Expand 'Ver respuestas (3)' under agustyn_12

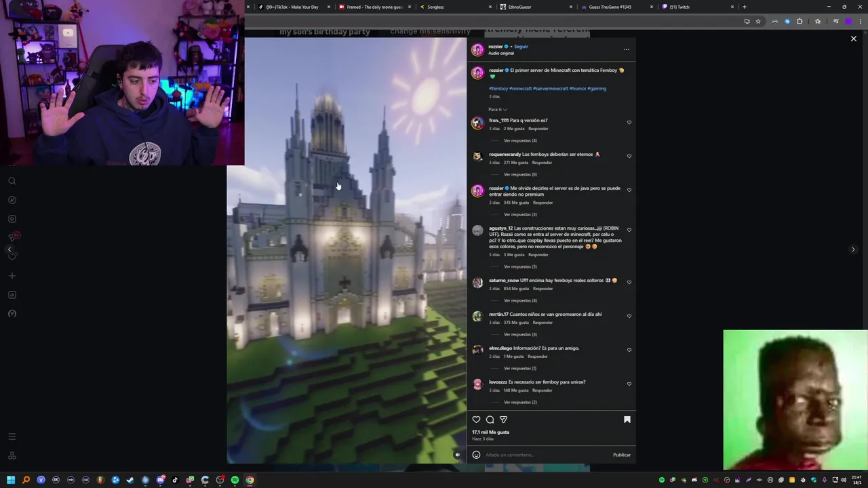[520, 266]
